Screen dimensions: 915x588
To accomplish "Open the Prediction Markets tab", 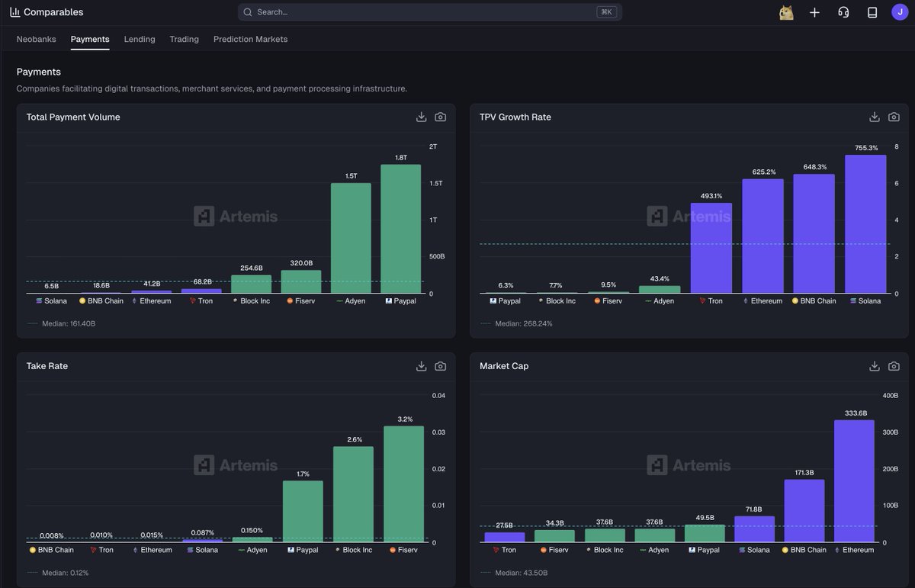I will [x=250, y=39].
